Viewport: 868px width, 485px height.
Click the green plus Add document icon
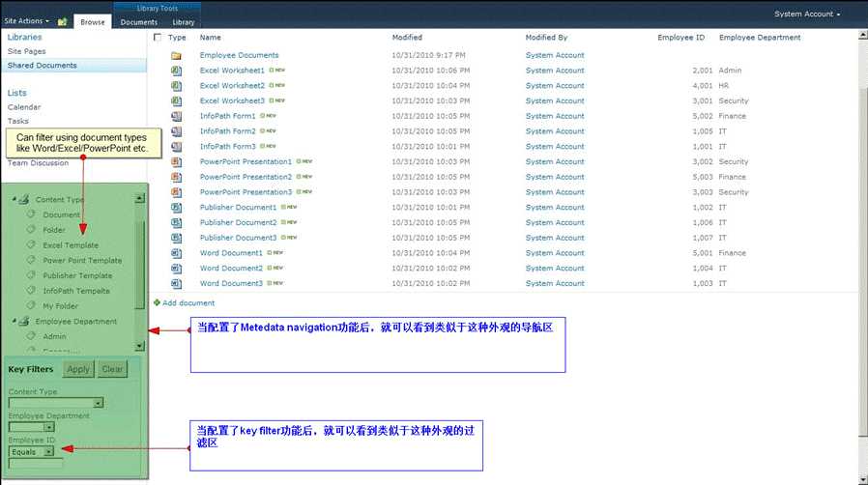(157, 302)
